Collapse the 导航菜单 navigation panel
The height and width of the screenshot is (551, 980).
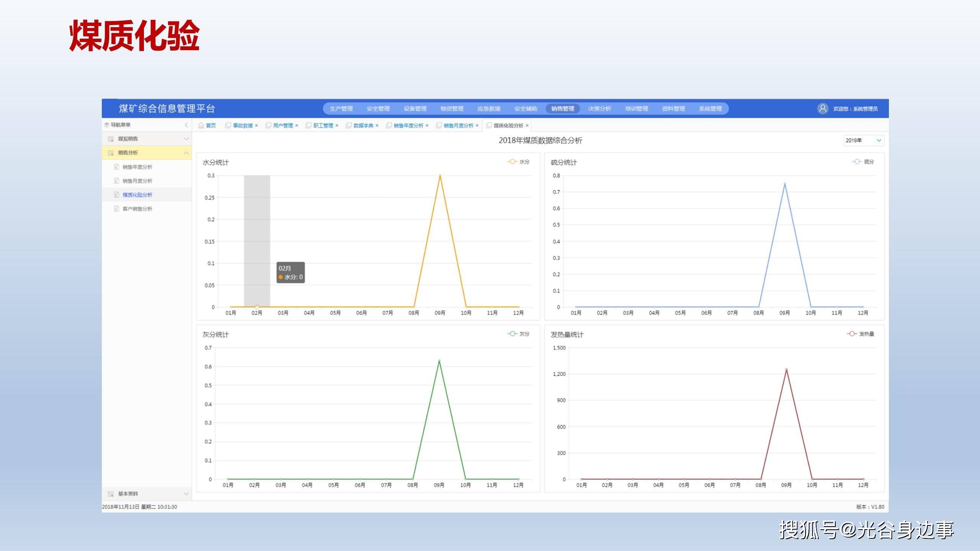coord(186,125)
